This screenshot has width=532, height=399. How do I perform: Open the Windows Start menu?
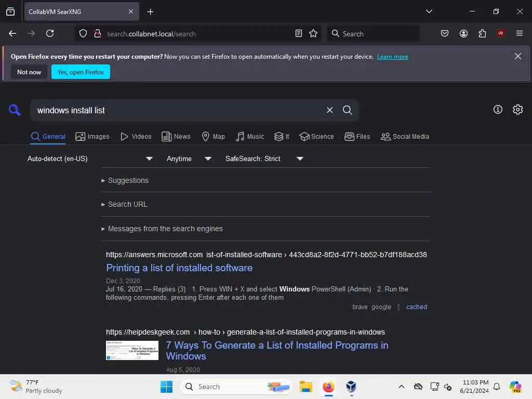(166, 387)
